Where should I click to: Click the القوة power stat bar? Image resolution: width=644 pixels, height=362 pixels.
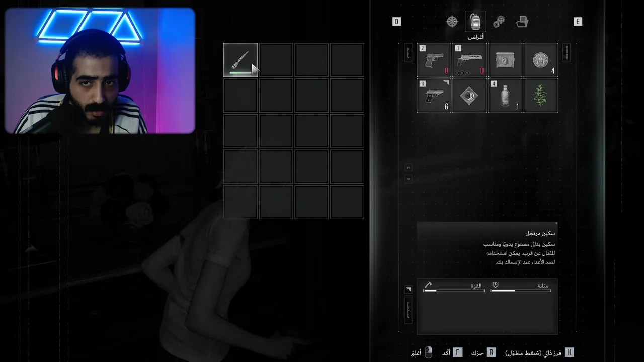[454, 291]
